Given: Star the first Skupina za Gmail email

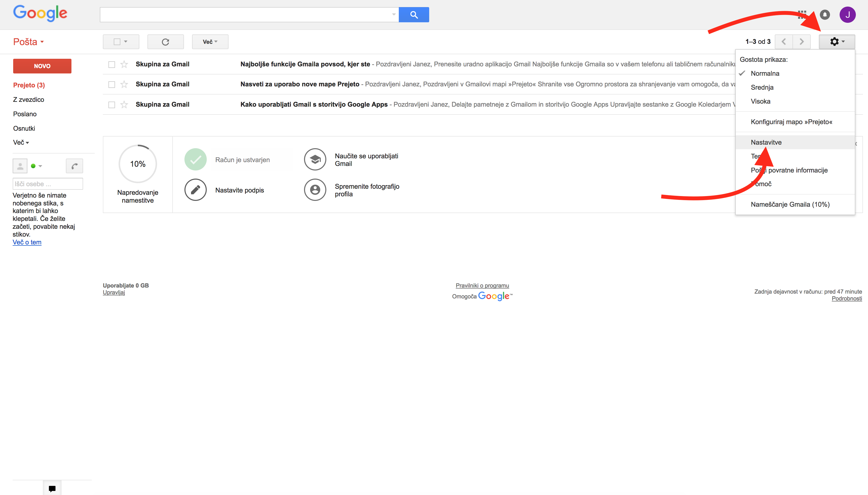Looking at the screenshot, I should pyautogui.click(x=124, y=64).
